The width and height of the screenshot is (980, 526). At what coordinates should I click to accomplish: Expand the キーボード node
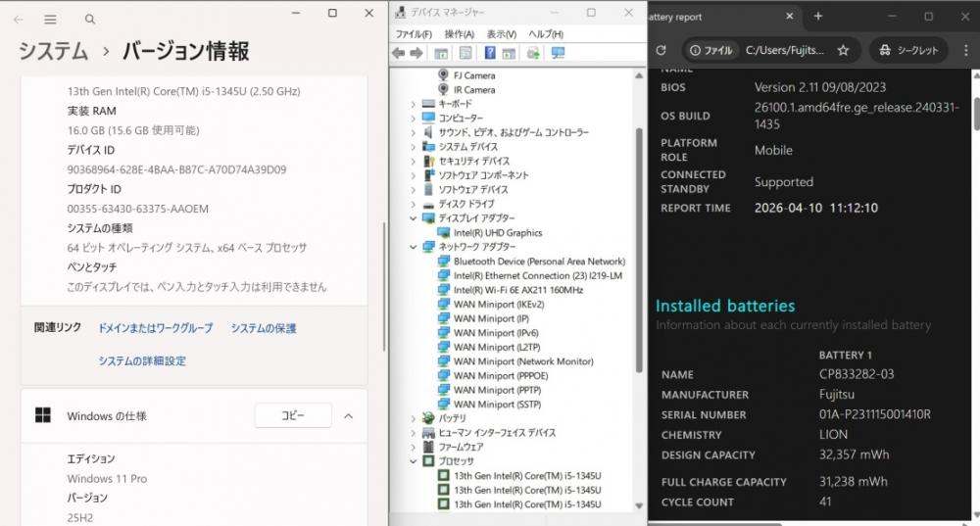pyautogui.click(x=414, y=105)
